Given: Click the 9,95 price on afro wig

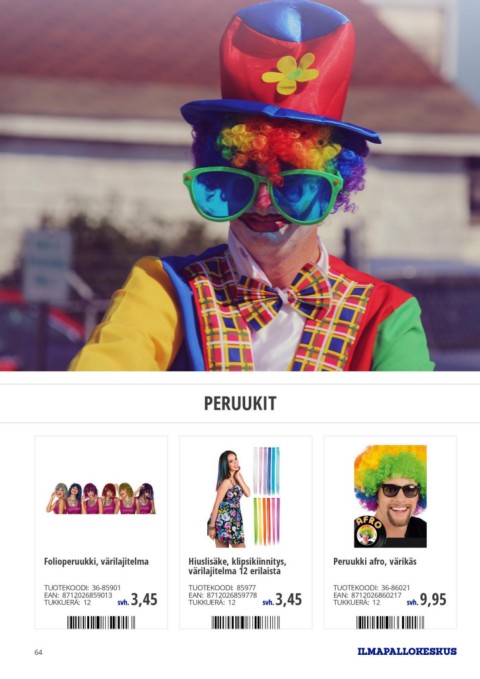Looking at the screenshot, I should point(433,600).
